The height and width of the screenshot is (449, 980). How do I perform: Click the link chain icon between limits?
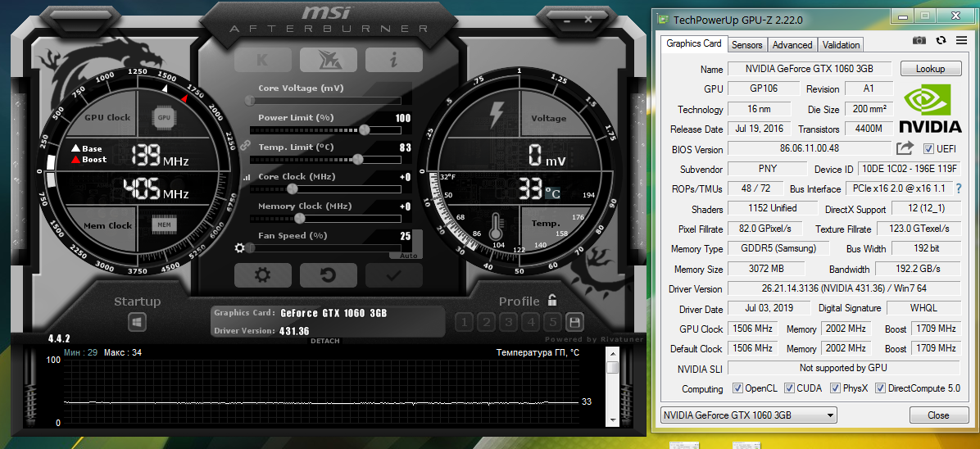pos(246,145)
